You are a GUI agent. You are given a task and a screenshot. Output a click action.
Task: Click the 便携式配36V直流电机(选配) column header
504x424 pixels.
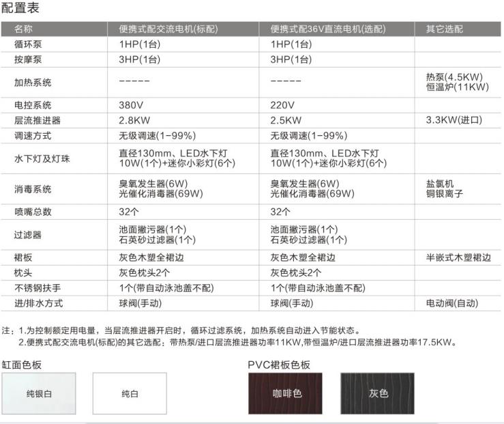[x=327, y=29]
